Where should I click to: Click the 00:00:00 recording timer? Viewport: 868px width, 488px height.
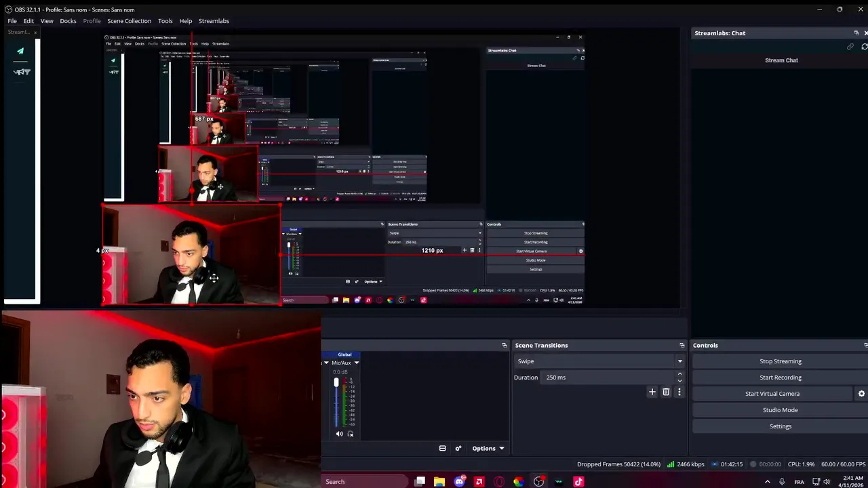coord(766,464)
